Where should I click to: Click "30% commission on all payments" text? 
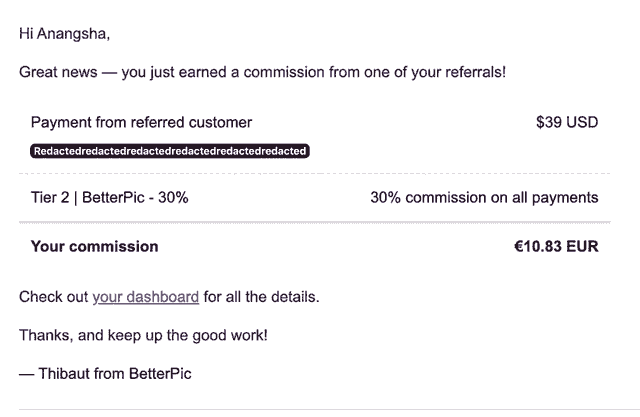[484, 197]
